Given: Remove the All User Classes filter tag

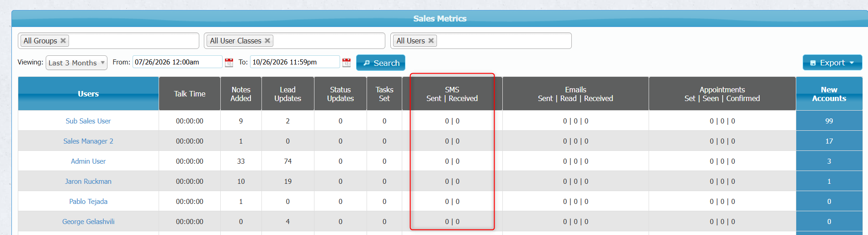Looking at the screenshot, I should point(267,41).
